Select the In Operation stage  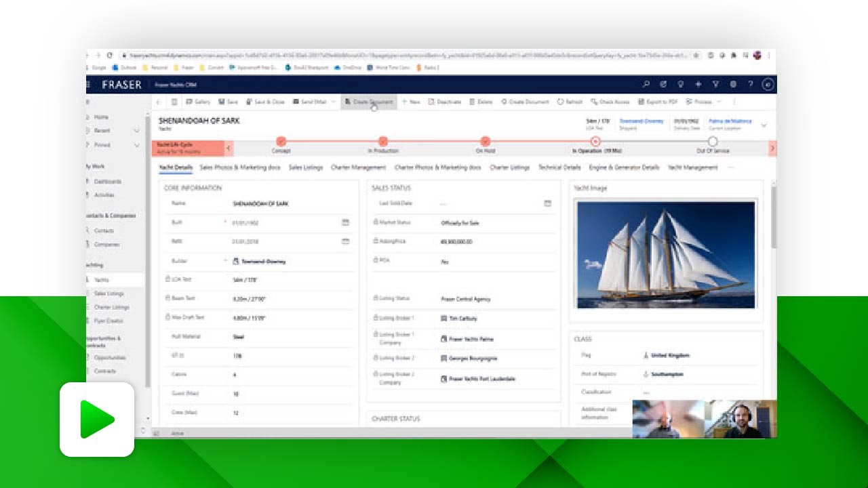coord(595,142)
